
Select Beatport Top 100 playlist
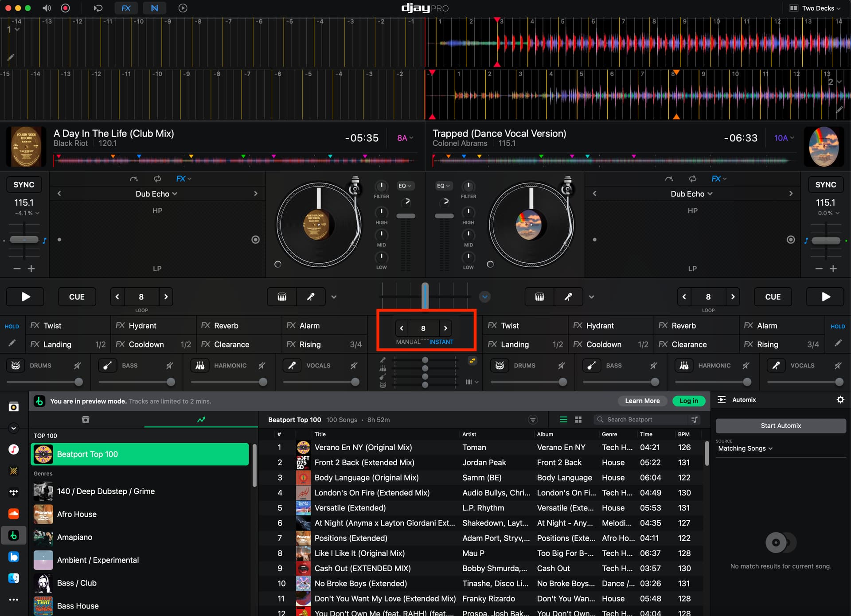point(140,454)
